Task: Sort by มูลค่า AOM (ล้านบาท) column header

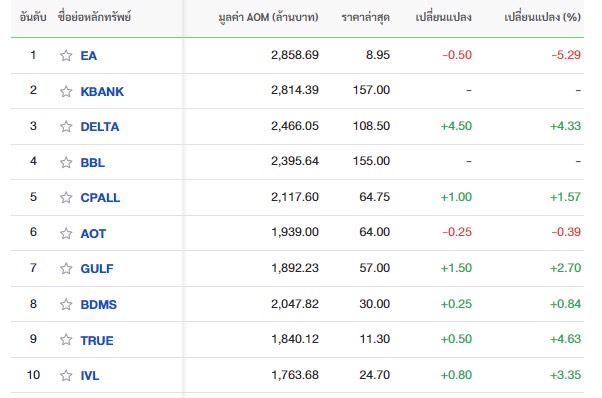Action: pyautogui.click(x=268, y=18)
